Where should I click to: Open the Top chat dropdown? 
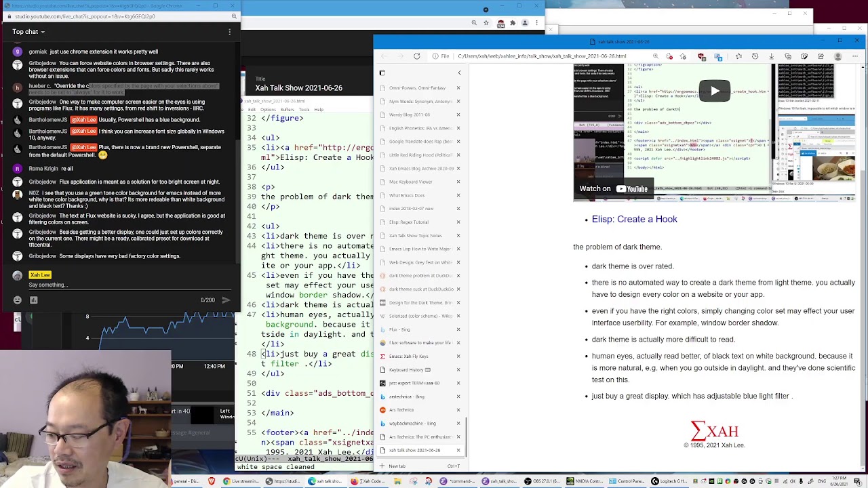click(x=28, y=32)
